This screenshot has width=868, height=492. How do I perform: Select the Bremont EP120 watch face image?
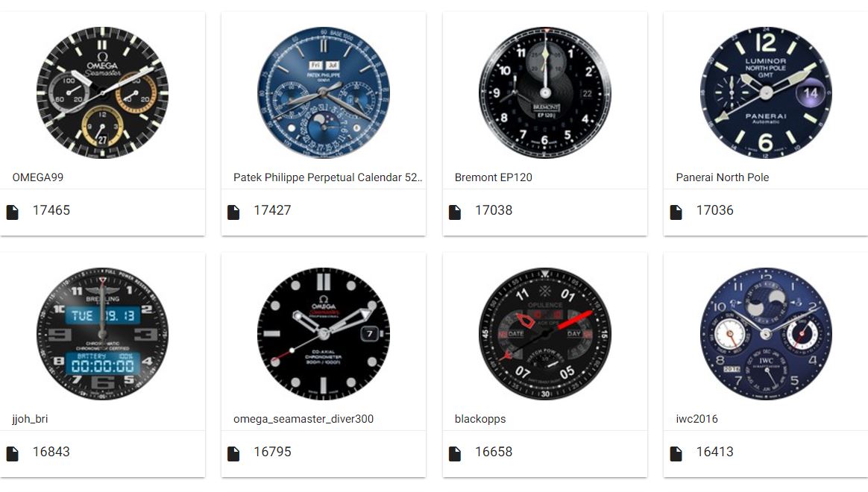click(544, 92)
